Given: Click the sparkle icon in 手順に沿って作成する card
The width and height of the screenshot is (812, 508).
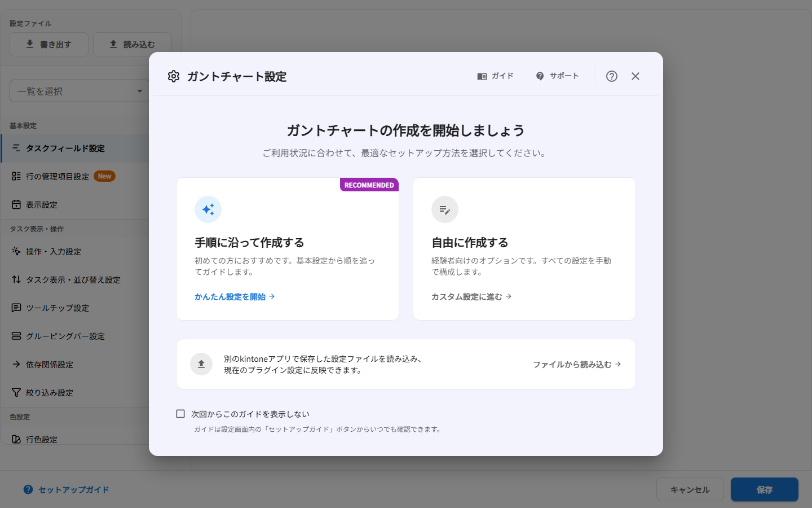Looking at the screenshot, I should click(x=208, y=209).
